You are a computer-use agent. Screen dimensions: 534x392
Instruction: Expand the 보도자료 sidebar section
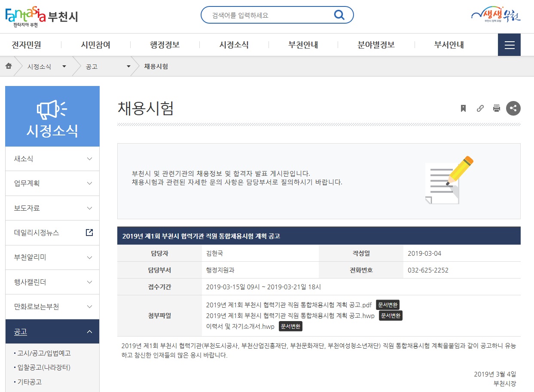(x=52, y=208)
